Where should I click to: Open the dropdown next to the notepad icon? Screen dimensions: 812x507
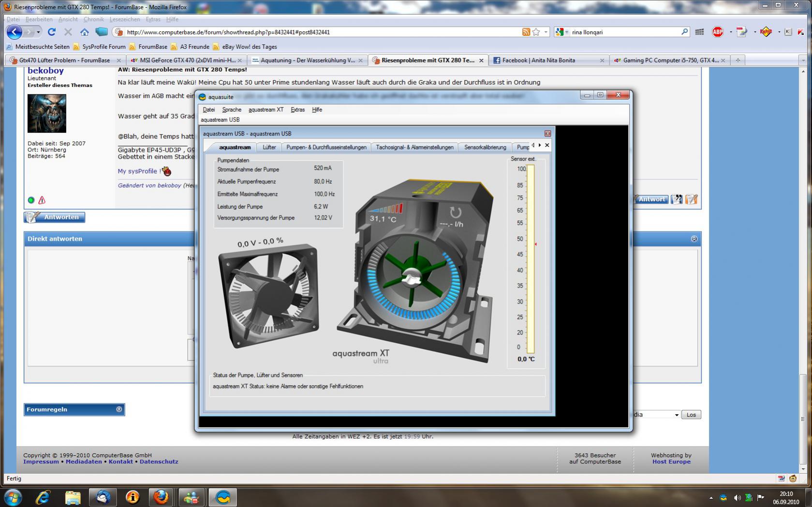pos(754,32)
